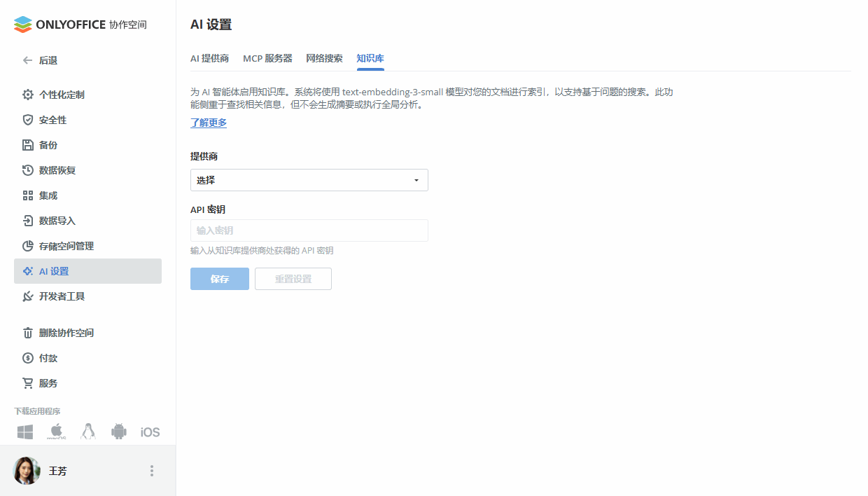Screen dimensions: 868x496
Task: Click the 了解更多 link
Action: (208, 123)
